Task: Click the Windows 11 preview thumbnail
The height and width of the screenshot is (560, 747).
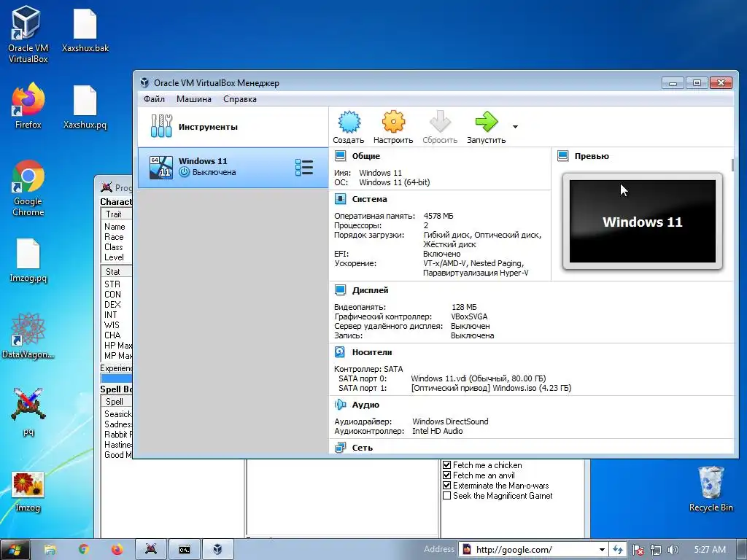Action: (x=642, y=222)
